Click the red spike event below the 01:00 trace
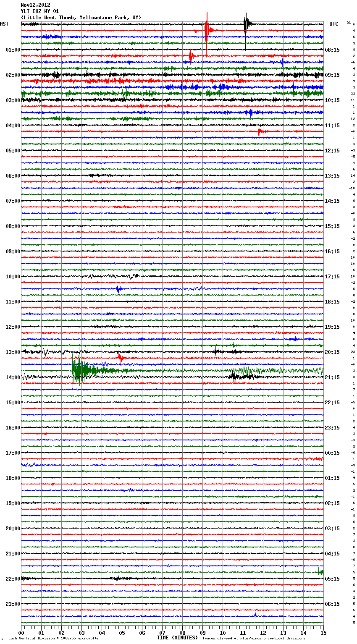 point(191,56)
